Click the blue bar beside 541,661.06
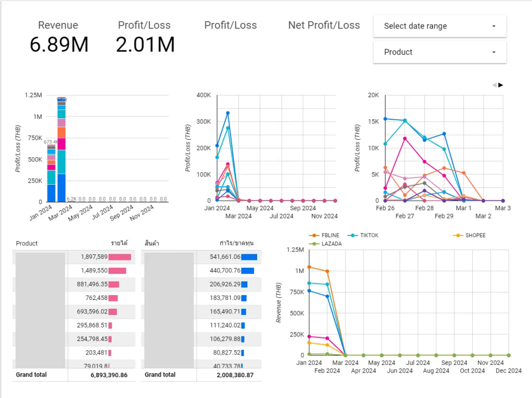 249,257
